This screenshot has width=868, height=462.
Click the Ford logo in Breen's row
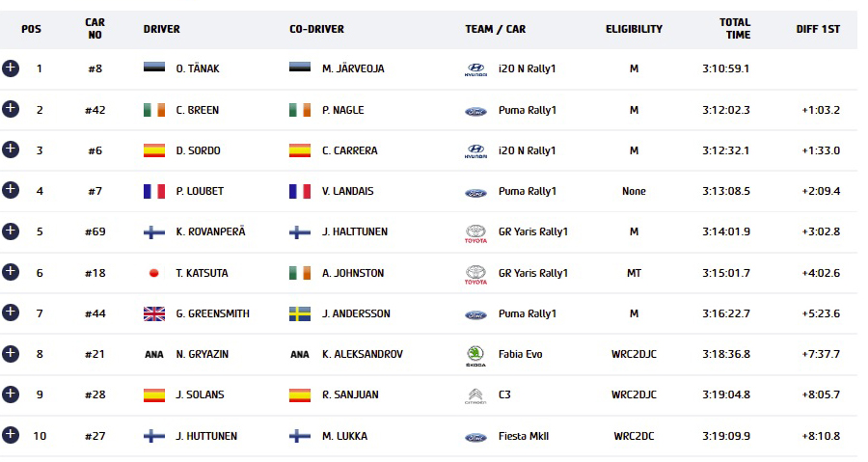click(475, 111)
